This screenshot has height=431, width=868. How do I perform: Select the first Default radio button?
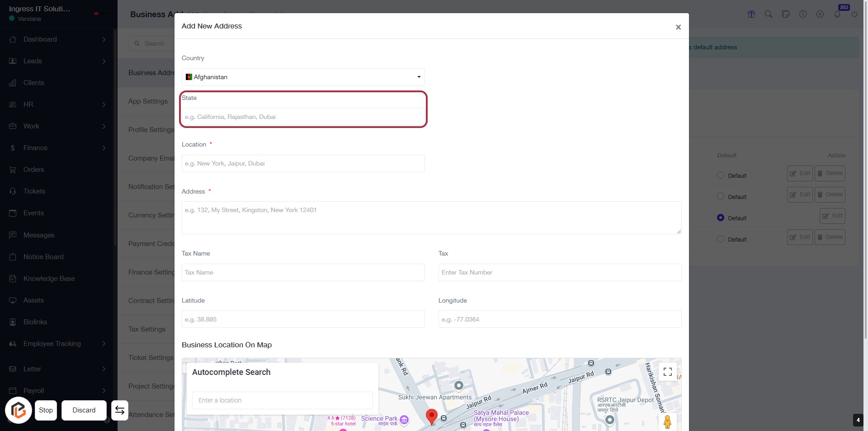[x=721, y=175]
